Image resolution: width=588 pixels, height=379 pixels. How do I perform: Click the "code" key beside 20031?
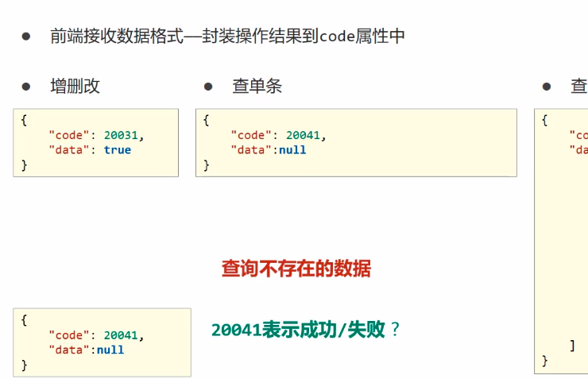[x=69, y=135]
